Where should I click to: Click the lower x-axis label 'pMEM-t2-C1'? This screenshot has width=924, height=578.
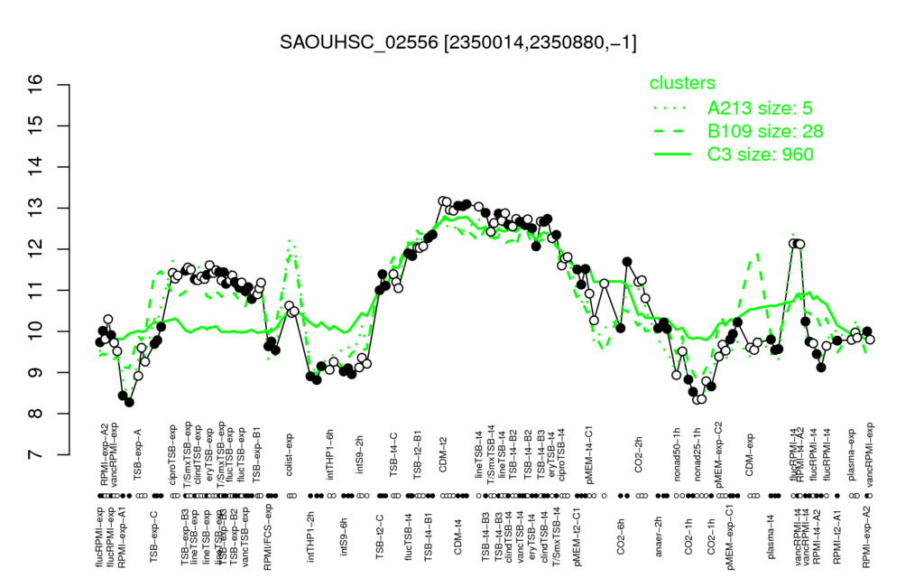point(576,536)
